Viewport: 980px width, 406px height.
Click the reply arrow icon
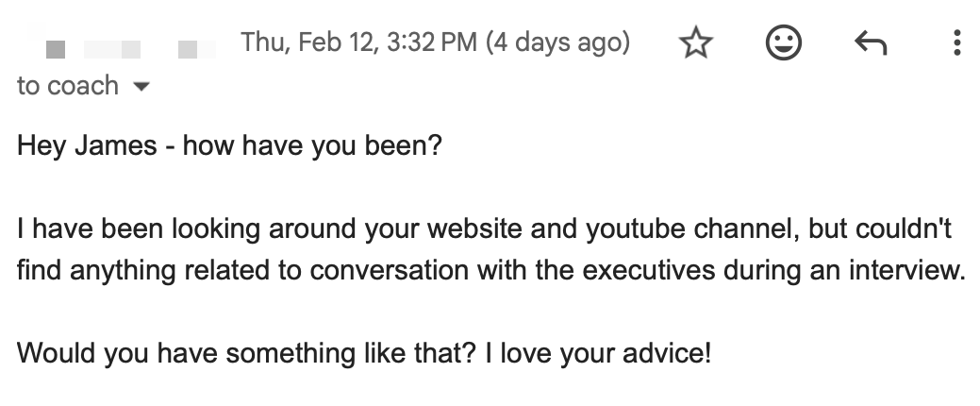click(870, 42)
